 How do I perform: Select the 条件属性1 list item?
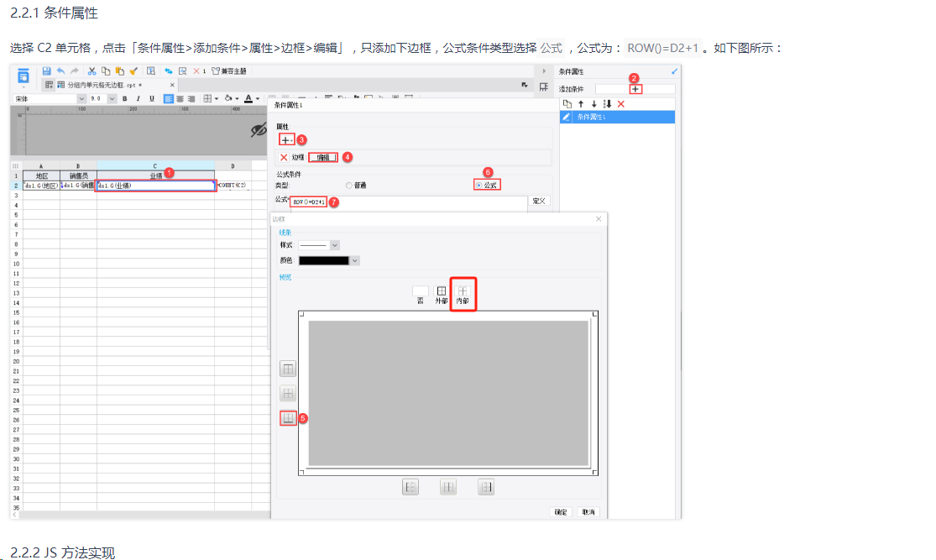pyautogui.click(x=617, y=117)
